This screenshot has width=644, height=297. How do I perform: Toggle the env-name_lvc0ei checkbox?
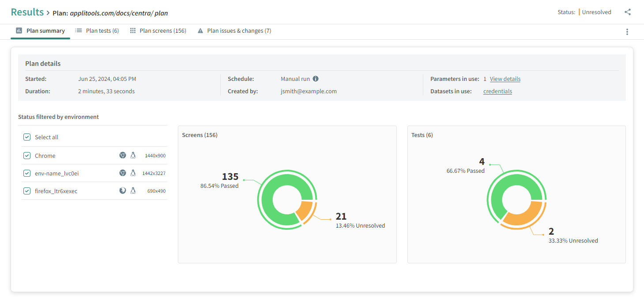click(27, 173)
